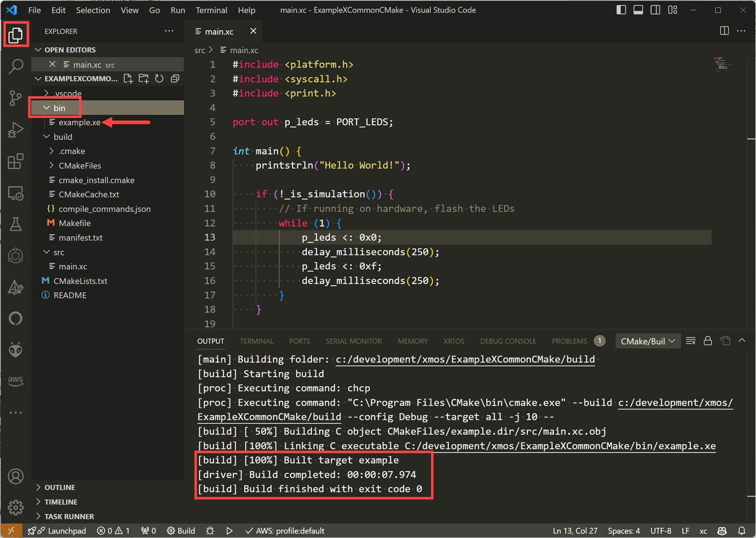
Task: Open the File menu
Action: click(34, 10)
